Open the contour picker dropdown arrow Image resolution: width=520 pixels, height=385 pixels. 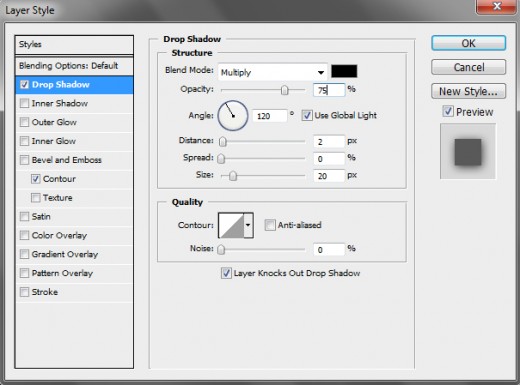point(248,225)
